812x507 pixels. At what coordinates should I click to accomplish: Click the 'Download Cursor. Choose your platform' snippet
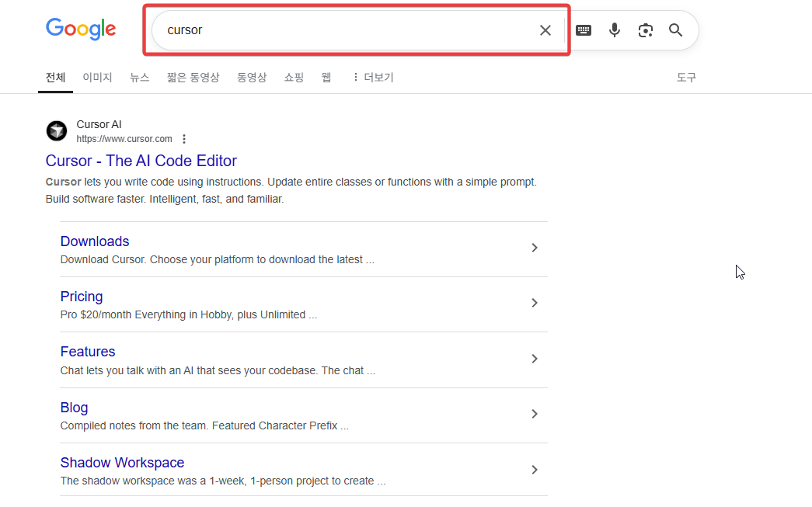[x=217, y=259]
